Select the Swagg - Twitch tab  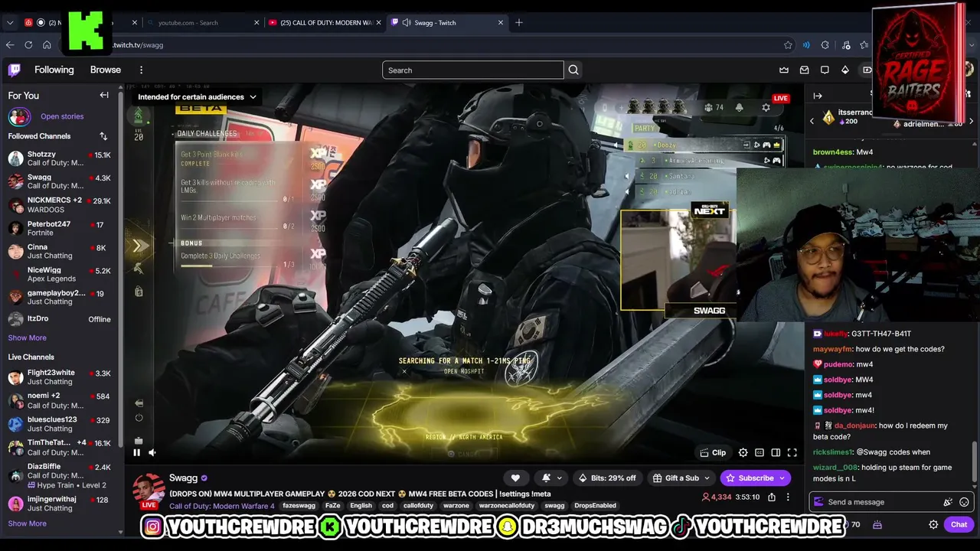tap(448, 23)
